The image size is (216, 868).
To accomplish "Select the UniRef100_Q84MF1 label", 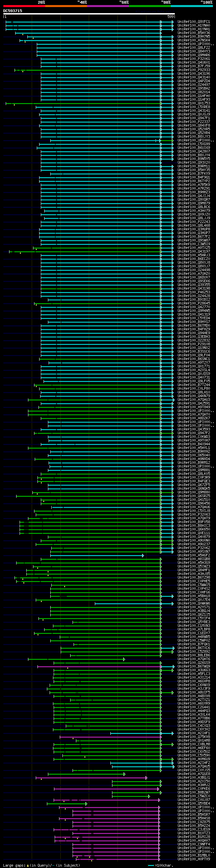I will coord(194,571).
